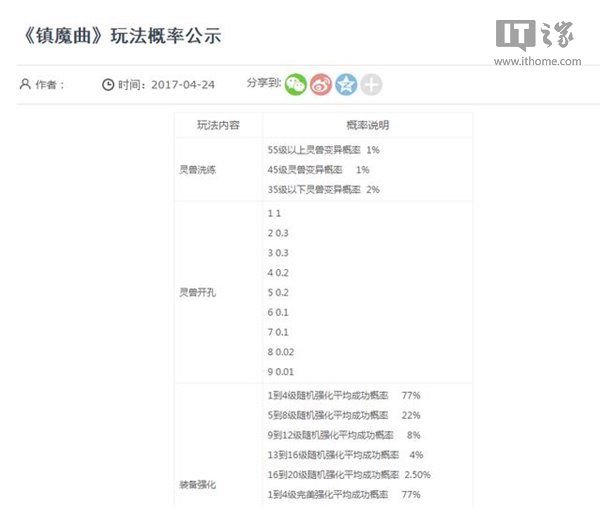600x507 pixels.
Task: Open more share options plus icon
Action: click(371, 85)
